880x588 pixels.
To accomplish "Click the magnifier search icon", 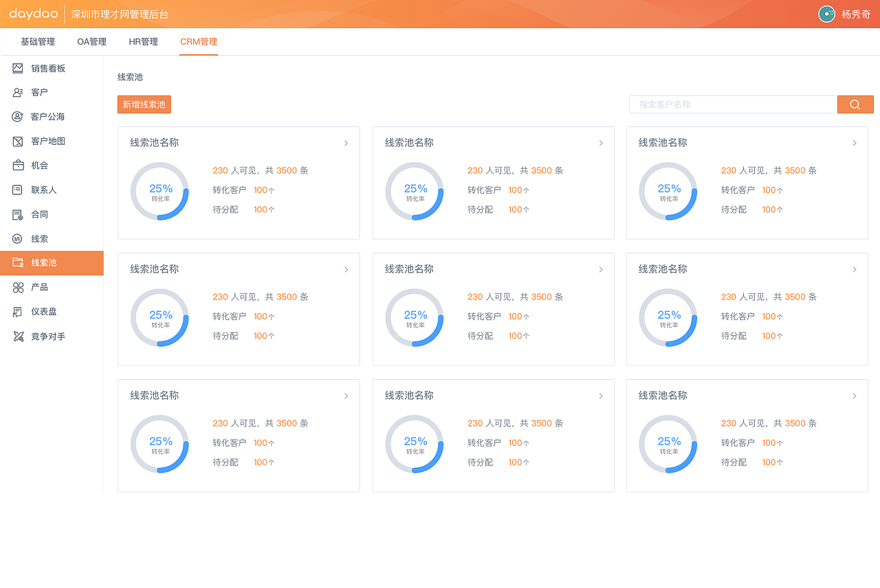I will coord(855,104).
